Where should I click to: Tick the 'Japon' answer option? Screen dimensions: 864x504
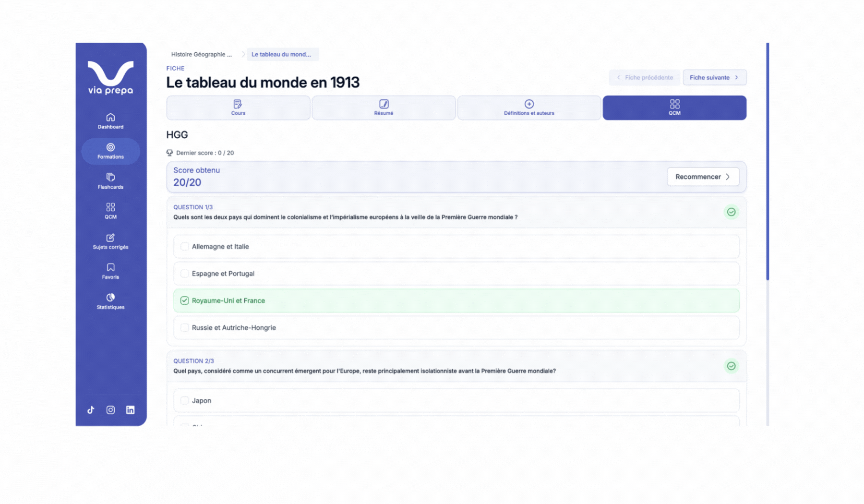[184, 400]
